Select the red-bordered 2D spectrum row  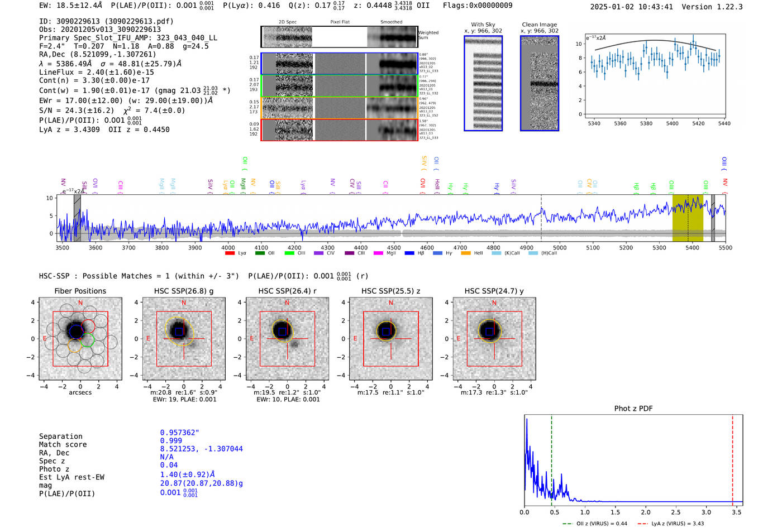click(x=339, y=130)
